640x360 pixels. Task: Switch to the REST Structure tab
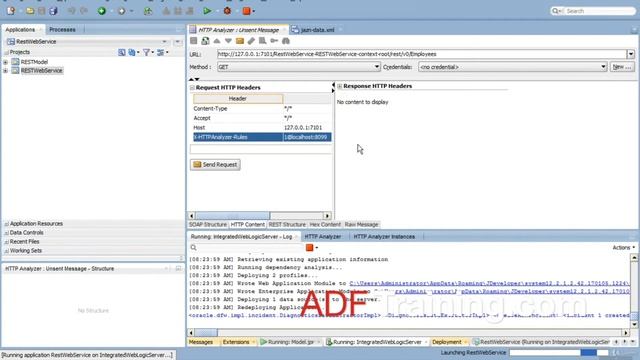[287, 224]
